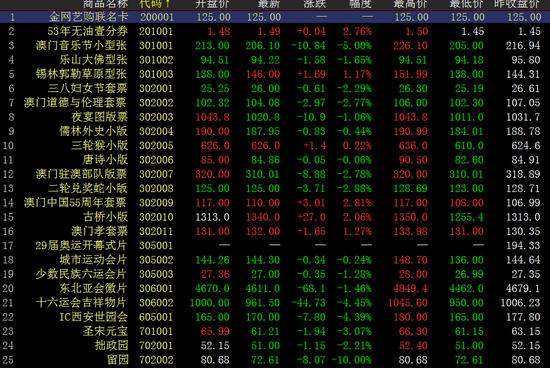
Task: Choose the 三八妇女节套票 row
Action: click(x=88, y=88)
